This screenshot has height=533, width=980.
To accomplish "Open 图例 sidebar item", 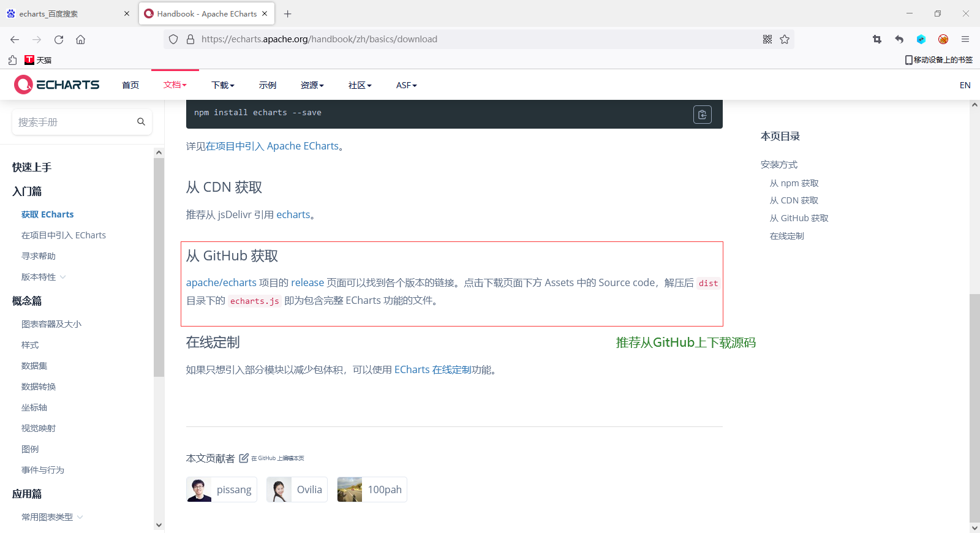I will pos(30,449).
